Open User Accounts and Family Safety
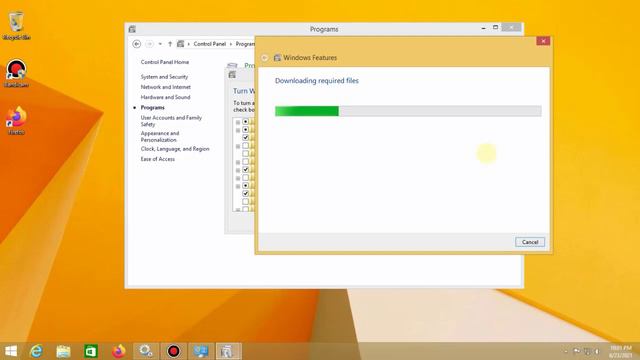 [x=171, y=121]
